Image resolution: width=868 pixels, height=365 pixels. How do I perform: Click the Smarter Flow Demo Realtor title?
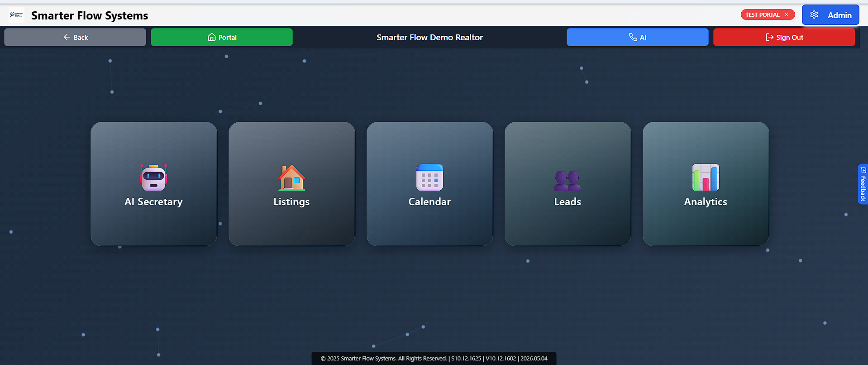[x=429, y=37]
